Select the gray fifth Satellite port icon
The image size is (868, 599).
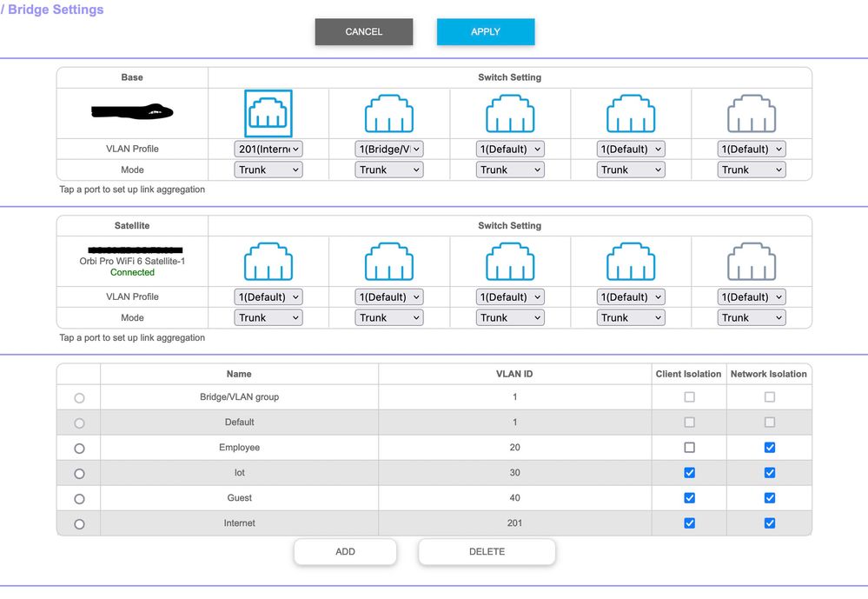(x=752, y=262)
